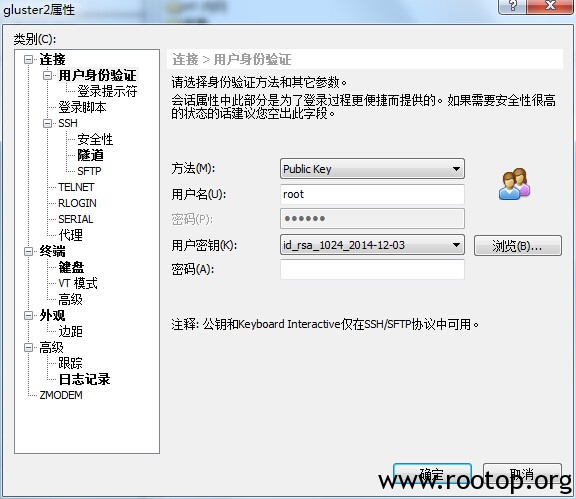Collapse the 终端 tree node
This screenshot has width=576, height=499.
28,251
